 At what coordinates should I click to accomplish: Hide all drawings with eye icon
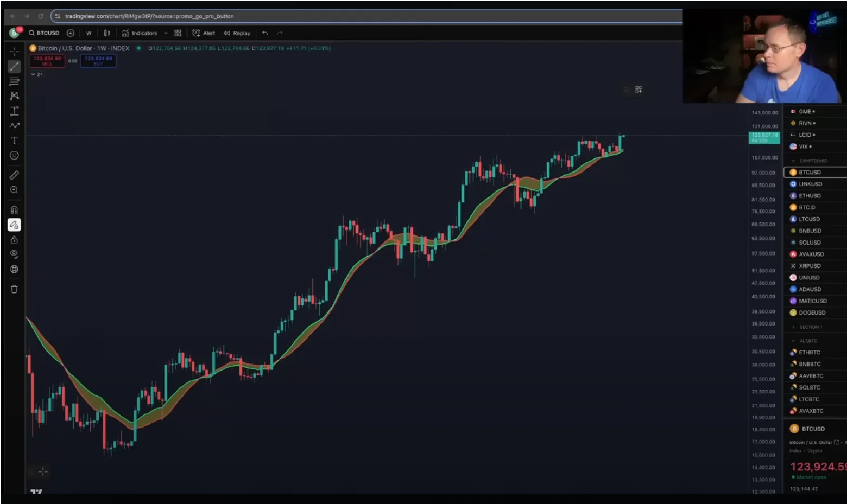pos(14,254)
